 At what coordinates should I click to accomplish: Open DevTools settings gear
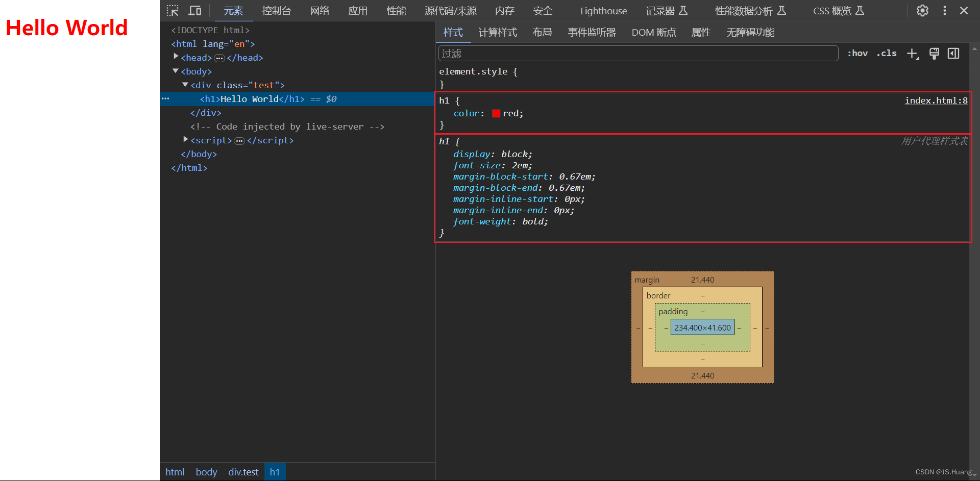click(922, 11)
